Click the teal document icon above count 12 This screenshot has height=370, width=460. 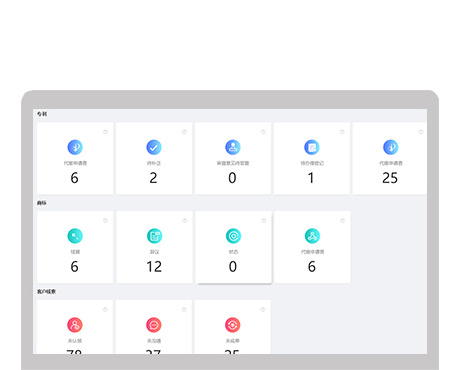click(154, 236)
